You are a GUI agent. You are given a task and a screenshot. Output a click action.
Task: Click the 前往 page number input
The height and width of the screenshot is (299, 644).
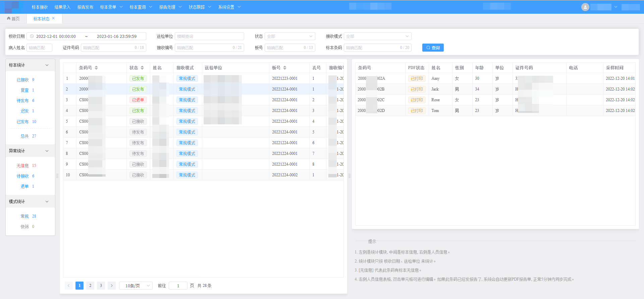tap(178, 286)
